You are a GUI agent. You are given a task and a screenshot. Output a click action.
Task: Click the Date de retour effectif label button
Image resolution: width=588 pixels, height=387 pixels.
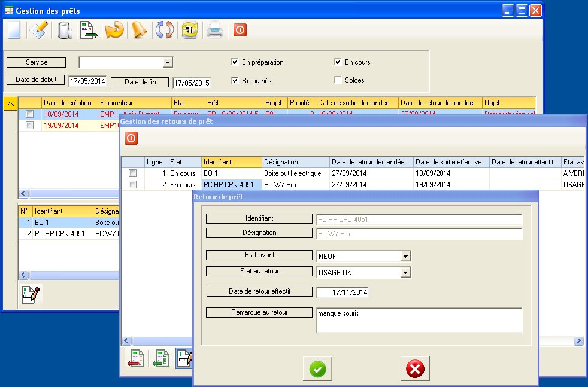[259, 291]
